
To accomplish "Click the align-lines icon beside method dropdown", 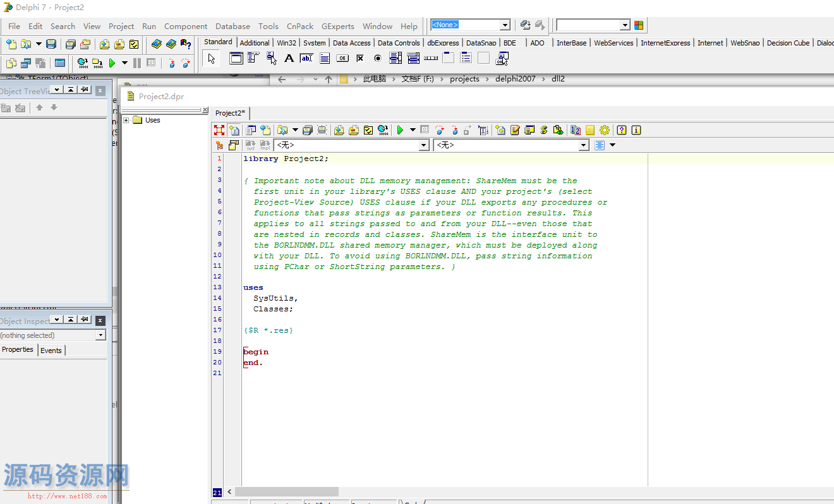I will (x=600, y=145).
